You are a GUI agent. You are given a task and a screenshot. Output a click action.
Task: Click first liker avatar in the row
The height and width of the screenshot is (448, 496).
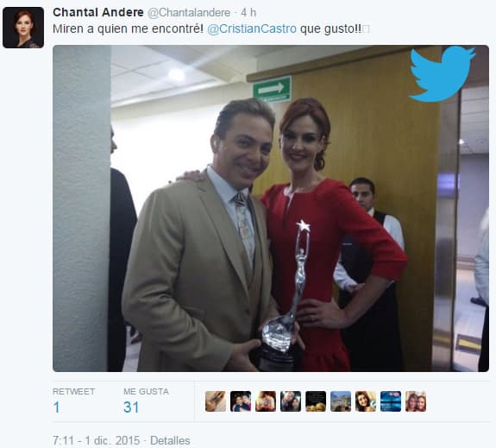coord(216,401)
